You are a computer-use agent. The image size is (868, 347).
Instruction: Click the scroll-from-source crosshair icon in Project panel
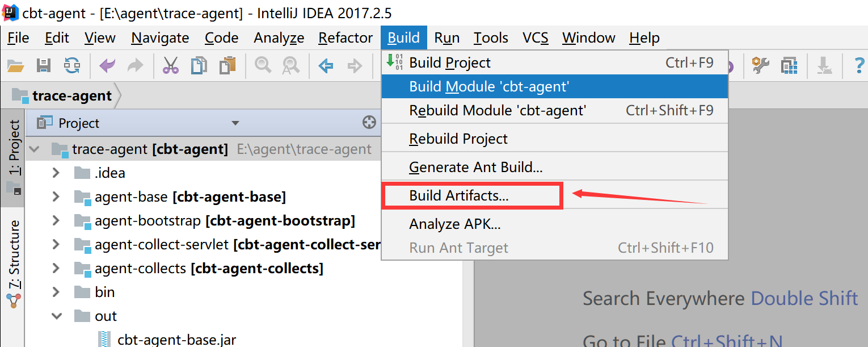369,123
